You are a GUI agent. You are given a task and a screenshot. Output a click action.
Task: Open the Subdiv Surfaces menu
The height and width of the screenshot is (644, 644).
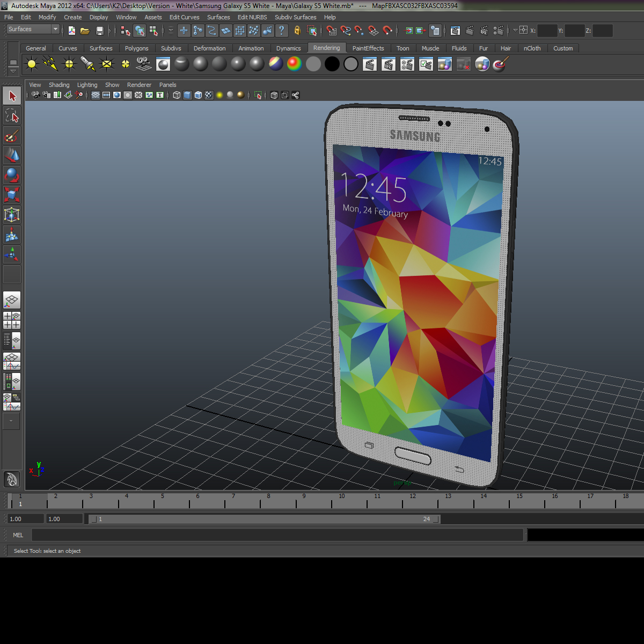point(295,17)
